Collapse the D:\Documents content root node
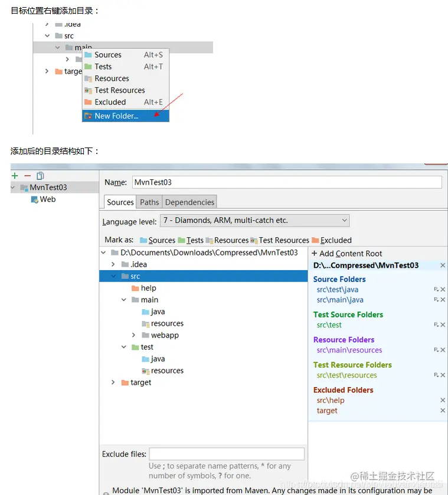Viewport: 448px width, 495px height. pyautogui.click(x=104, y=253)
